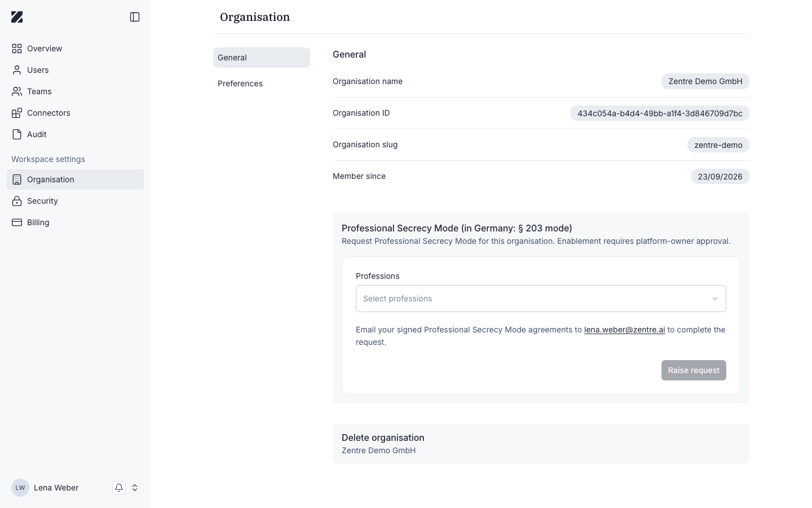Click the lena.weber@zentre.ai email link

click(624, 330)
